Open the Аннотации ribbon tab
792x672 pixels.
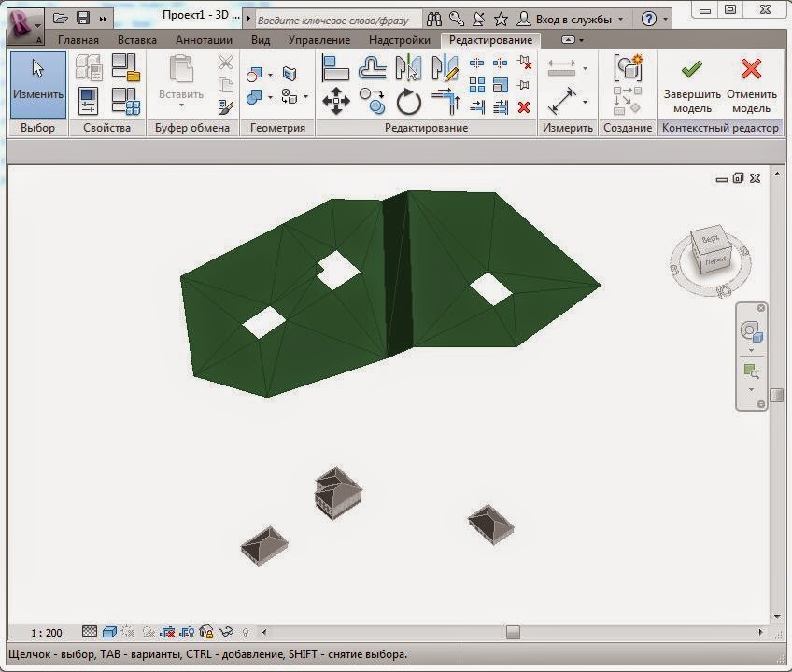tap(204, 40)
